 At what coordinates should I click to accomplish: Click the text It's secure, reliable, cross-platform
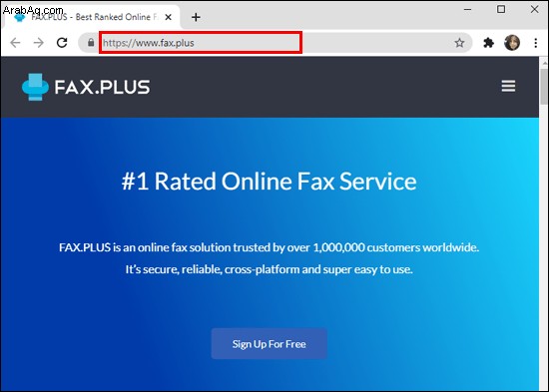[269, 269]
